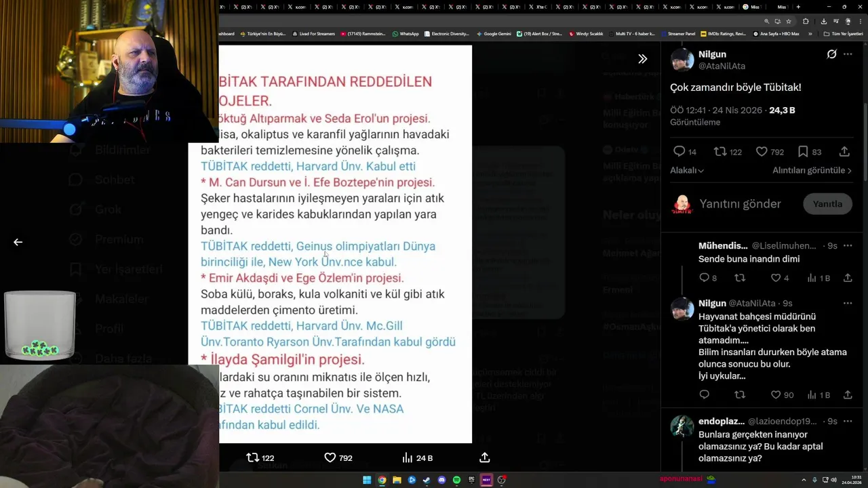Image resolution: width=868 pixels, height=488 pixels.
Task: Open the Livad For Streamers bookmark
Action: 313,33
